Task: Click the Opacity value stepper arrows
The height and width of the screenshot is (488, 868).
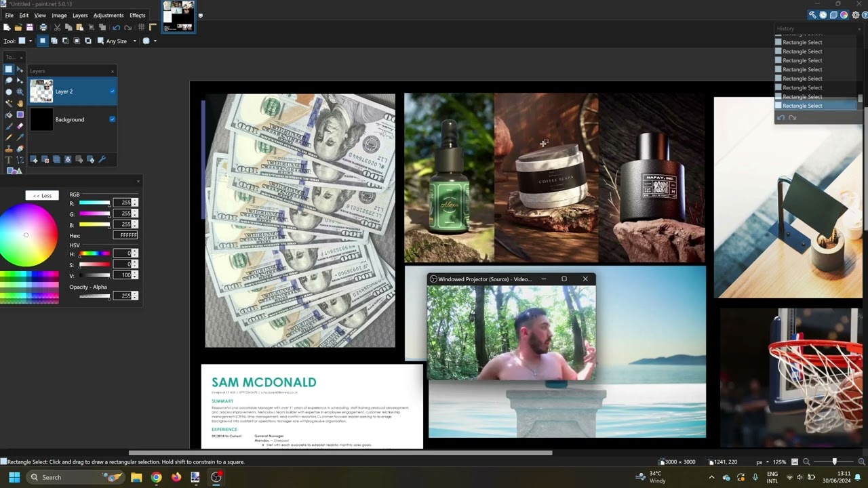Action: (x=135, y=296)
